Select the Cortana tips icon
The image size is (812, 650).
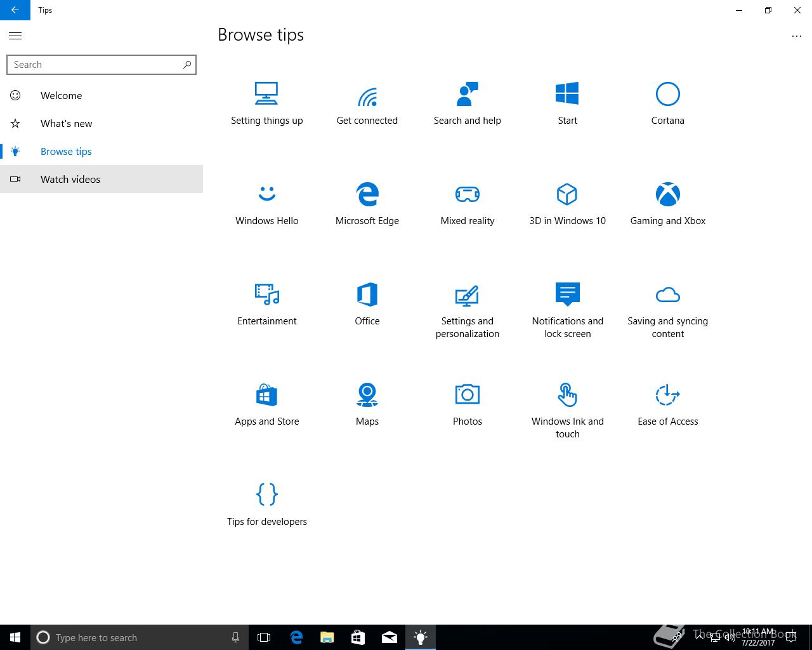[x=667, y=95]
